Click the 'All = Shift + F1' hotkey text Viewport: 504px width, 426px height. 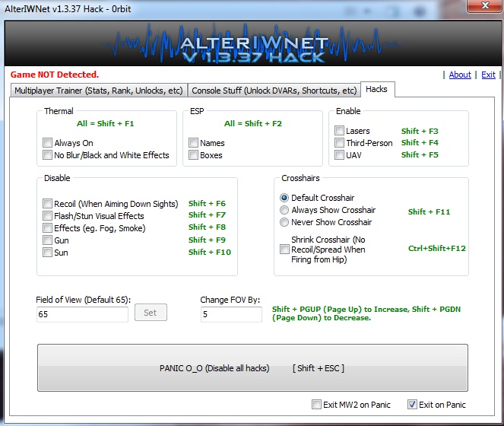pos(106,123)
